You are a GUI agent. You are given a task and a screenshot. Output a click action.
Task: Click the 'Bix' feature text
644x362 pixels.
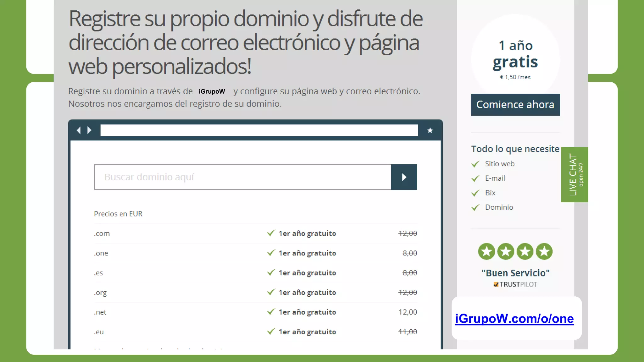490,193
